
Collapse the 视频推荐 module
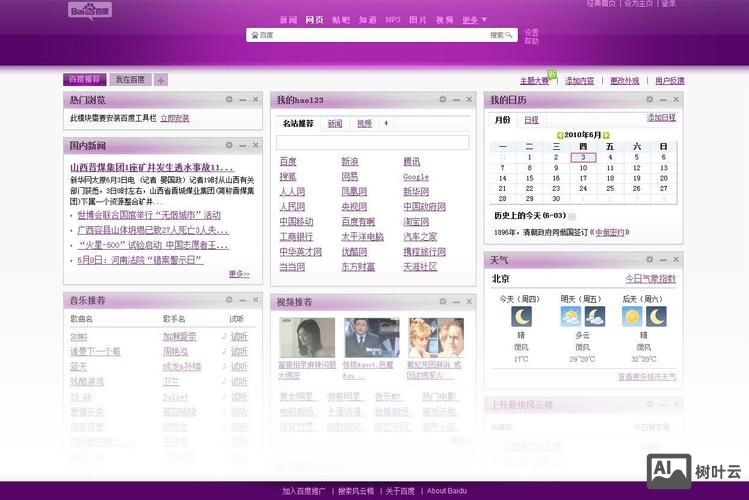tap(456, 302)
